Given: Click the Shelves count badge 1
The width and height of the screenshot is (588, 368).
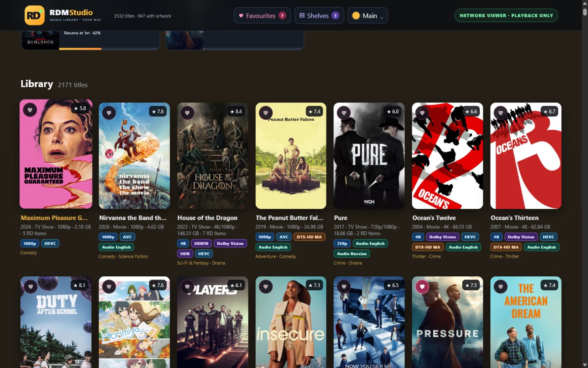Looking at the screenshot, I should point(335,15).
